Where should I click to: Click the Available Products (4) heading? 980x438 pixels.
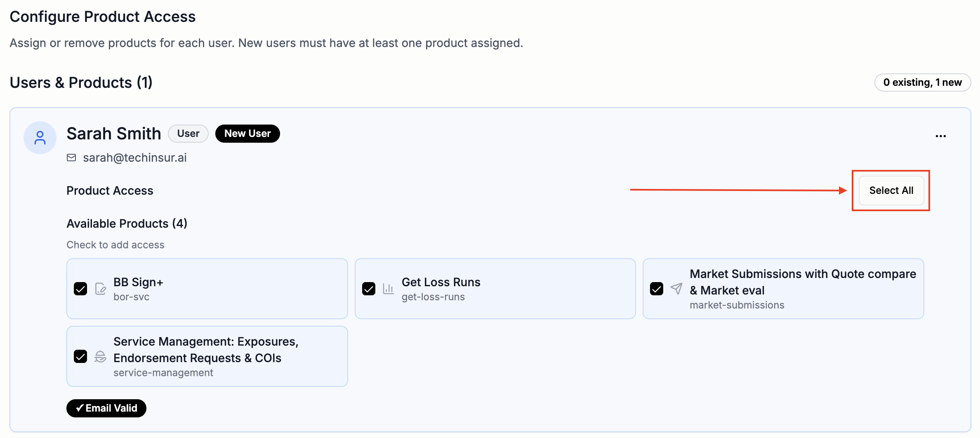[127, 224]
